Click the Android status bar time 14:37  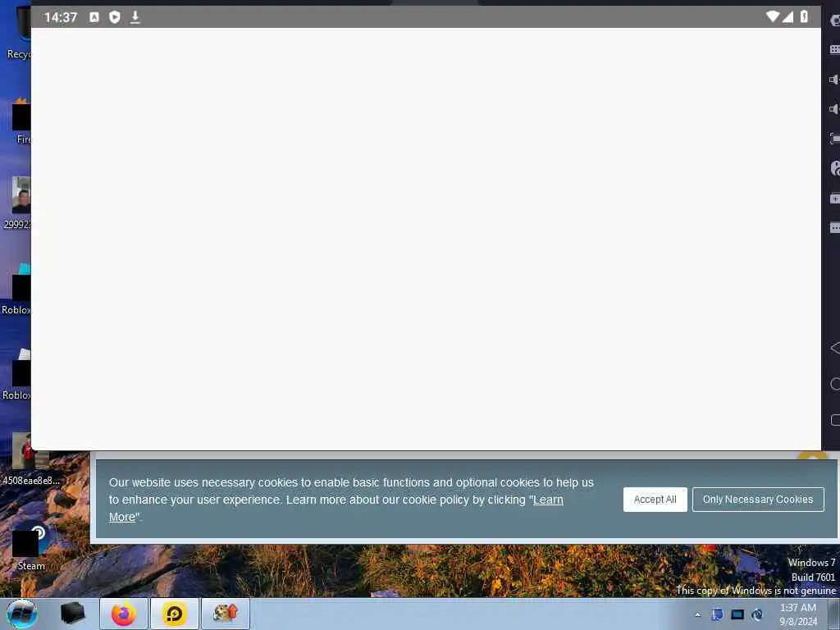point(61,17)
